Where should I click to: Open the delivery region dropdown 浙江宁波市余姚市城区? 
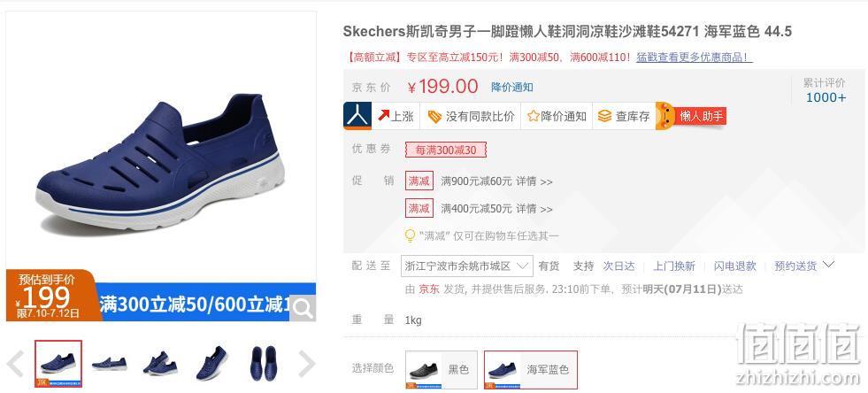coord(466,266)
